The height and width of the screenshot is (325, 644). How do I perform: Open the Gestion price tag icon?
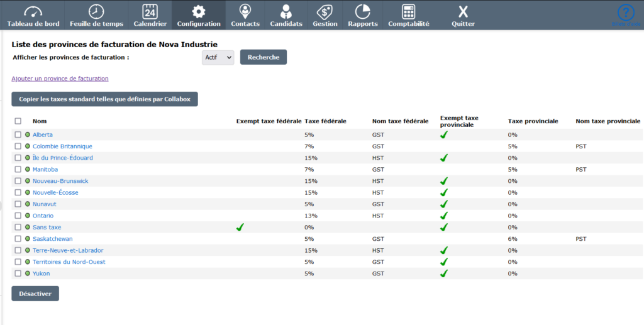(x=325, y=11)
